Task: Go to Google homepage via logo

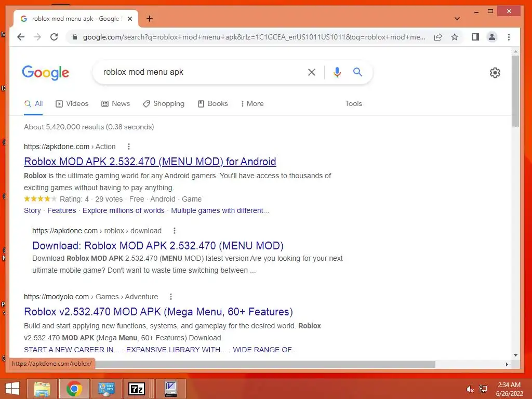Action: click(x=46, y=73)
